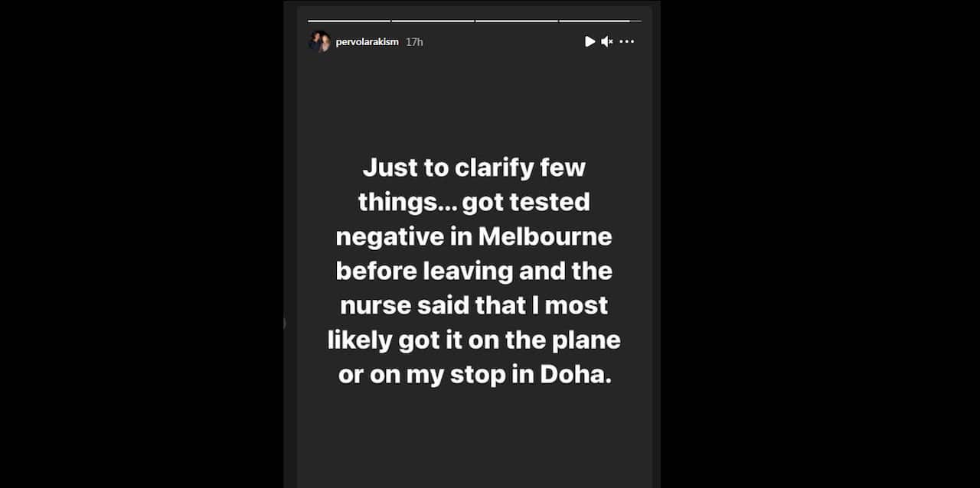Click the black backdrop right of the story
Screen dimensions: 980x488
point(819,244)
